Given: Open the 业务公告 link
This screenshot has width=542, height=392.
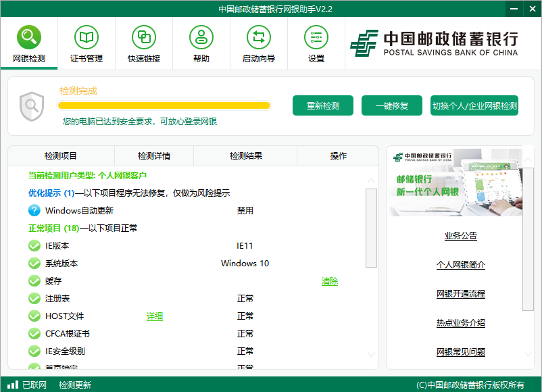Looking at the screenshot, I should (461, 236).
